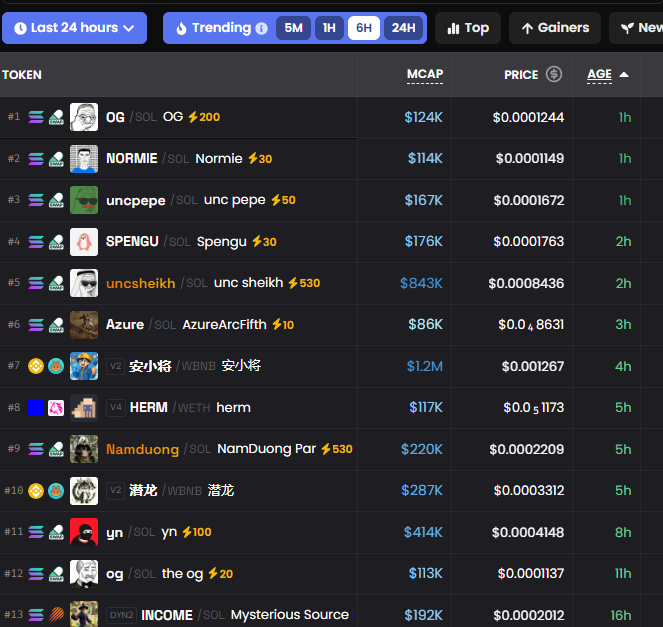
Task: Click the $1.2M market cap value
Action: pos(425,366)
